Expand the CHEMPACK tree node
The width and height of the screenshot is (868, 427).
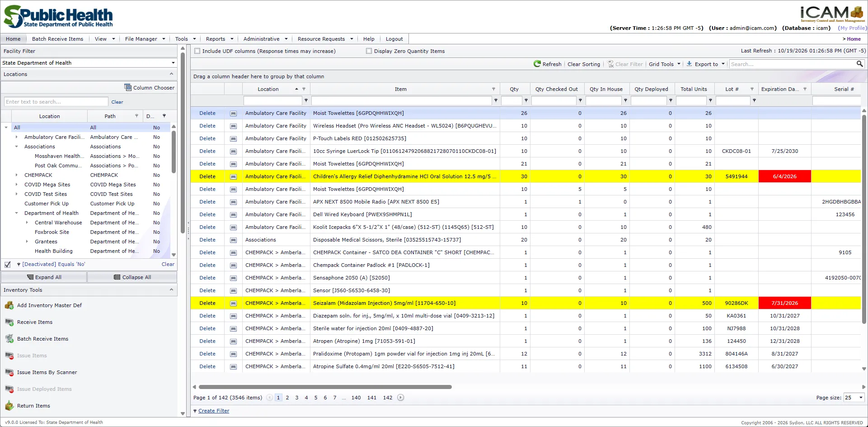tap(17, 175)
